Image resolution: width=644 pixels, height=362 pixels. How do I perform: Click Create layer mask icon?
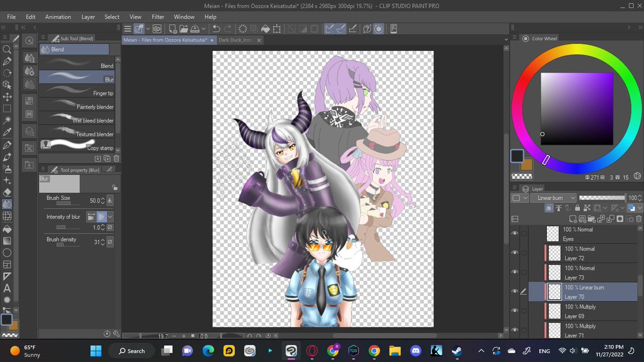tap(620, 219)
